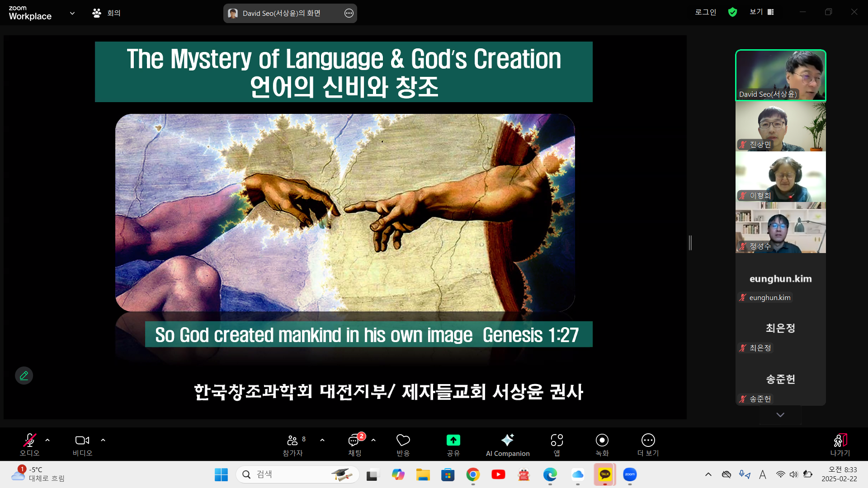This screenshot has width=868, height=488.
Task: Toggle input language A indicator in tray
Action: point(763,474)
